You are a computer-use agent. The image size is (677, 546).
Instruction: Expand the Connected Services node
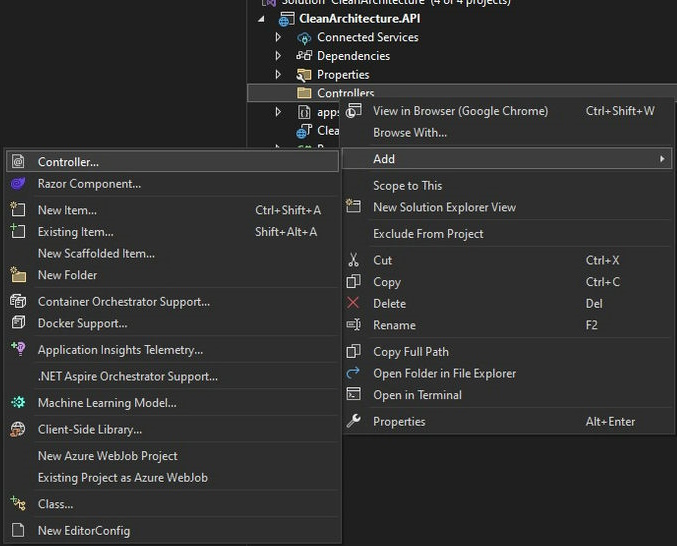click(278, 37)
